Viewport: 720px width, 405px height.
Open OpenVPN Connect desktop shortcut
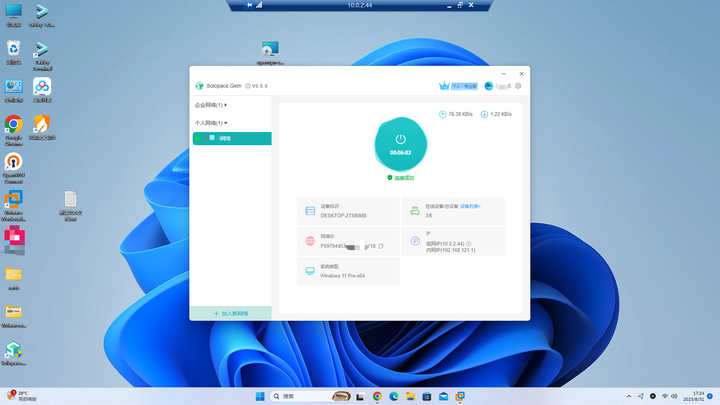coord(13,168)
